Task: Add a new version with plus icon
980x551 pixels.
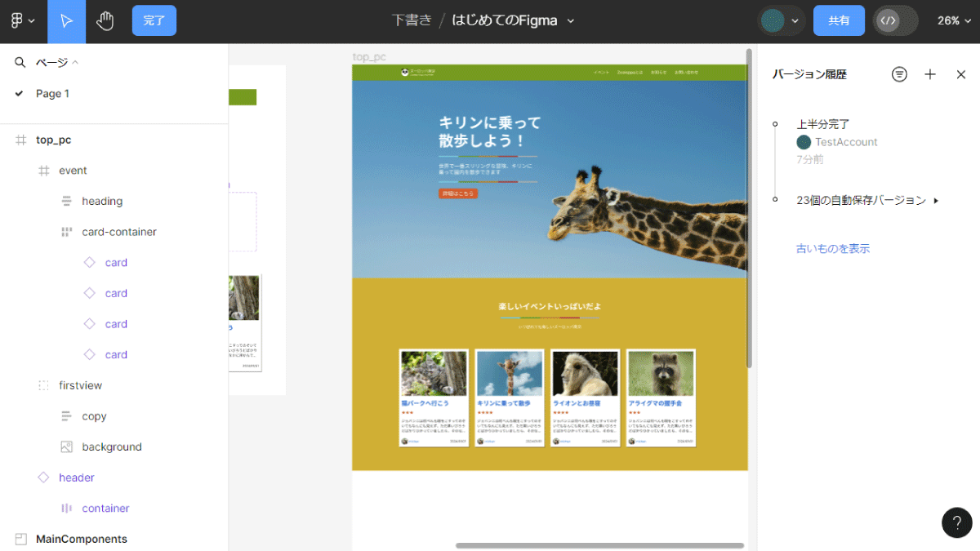Action: 930,74
